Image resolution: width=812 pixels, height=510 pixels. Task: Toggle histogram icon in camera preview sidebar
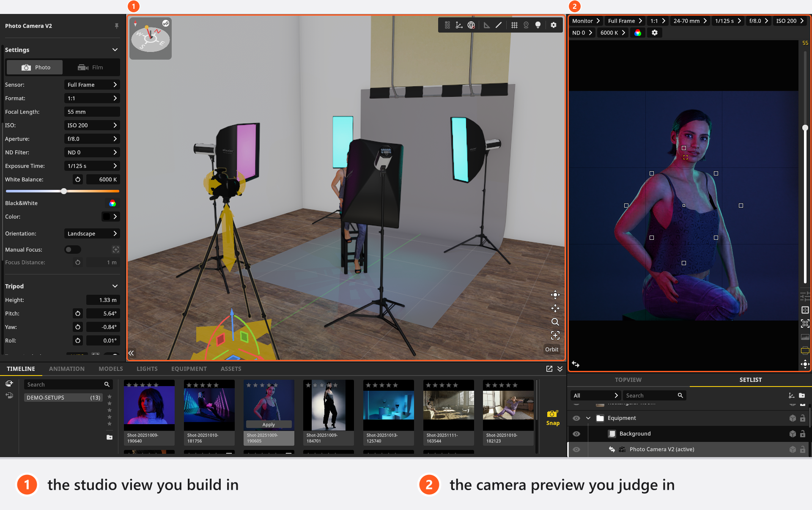coord(805,337)
